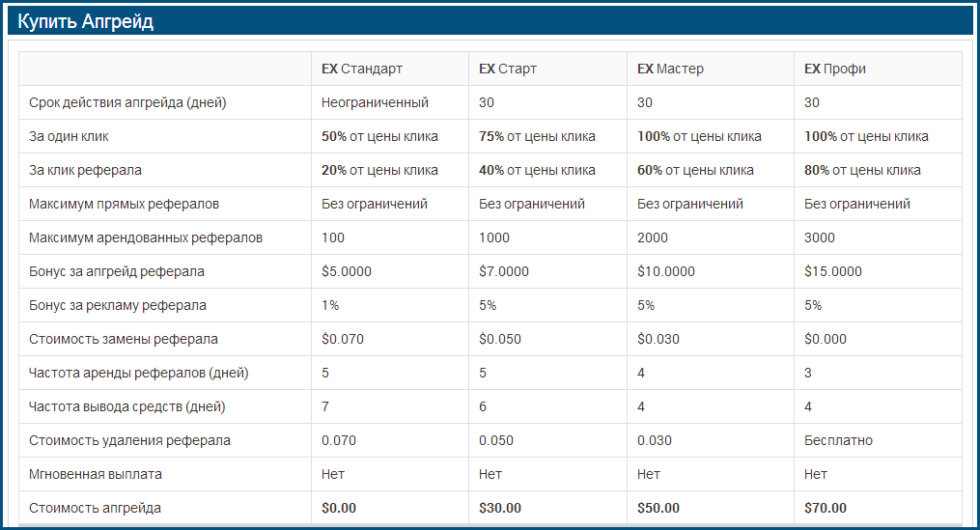Select the Неограниченный duration cell
This screenshot has width=980, height=530.
point(375,102)
